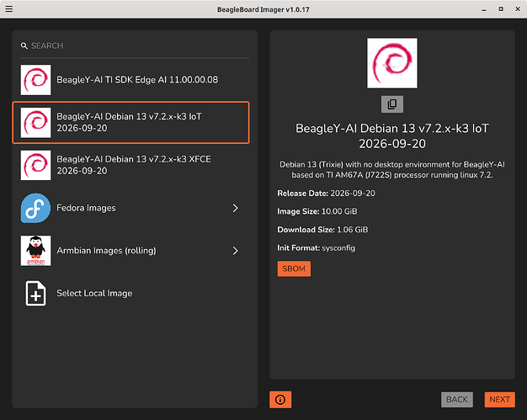The height and width of the screenshot is (420, 527).
Task: Maximize the BeagleBoard Imager window
Action: click(501, 9)
